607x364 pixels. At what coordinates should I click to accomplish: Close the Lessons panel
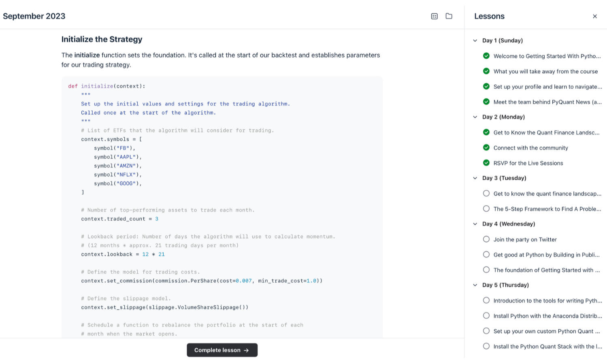[x=594, y=16]
